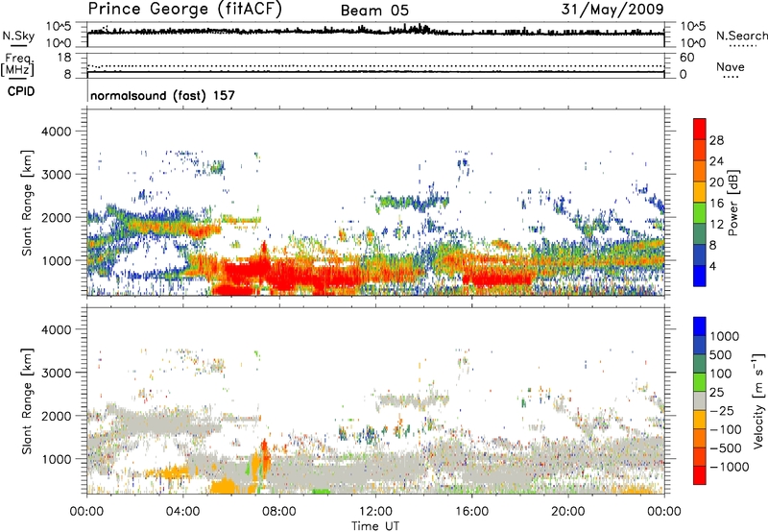Click the 'Prince George (fitACF)' title text
The image size is (768, 532).
(x=184, y=10)
